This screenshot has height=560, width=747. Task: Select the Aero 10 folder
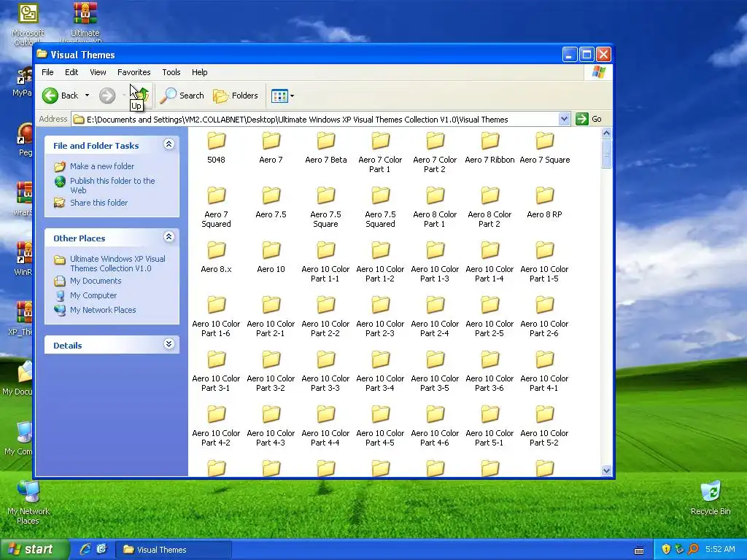(271, 257)
